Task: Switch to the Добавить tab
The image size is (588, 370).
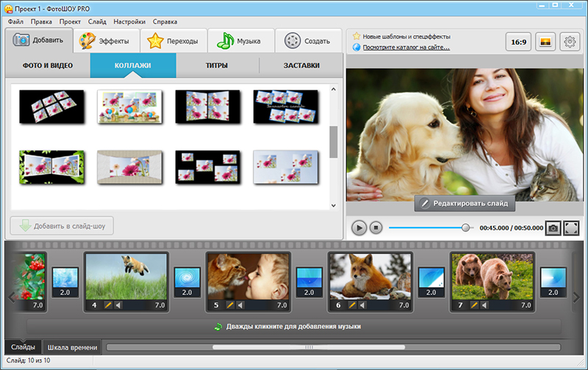Action: (x=39, y=40)
